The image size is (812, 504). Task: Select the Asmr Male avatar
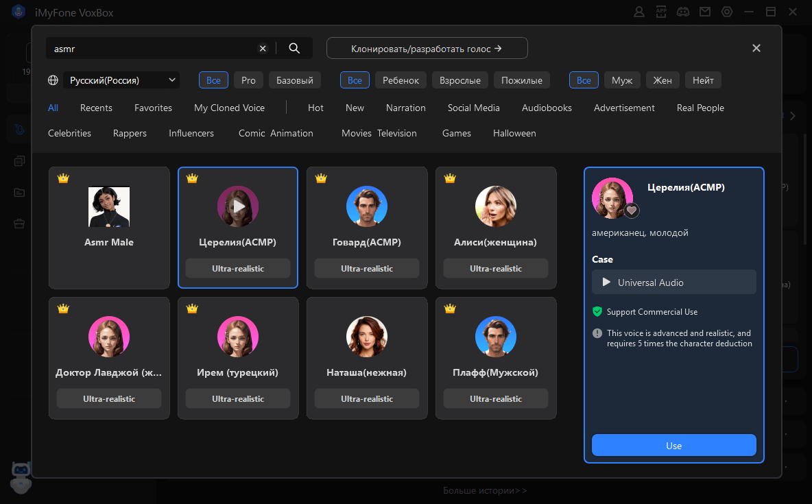click(109, 206)
